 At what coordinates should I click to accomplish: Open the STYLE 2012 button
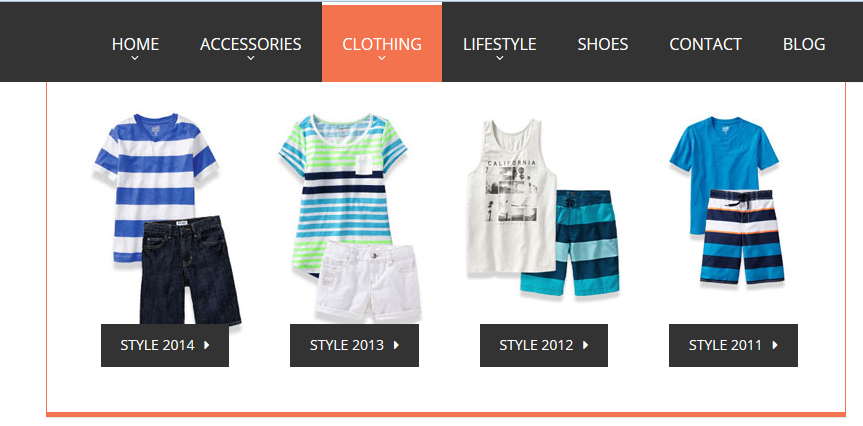click(544, 345)
